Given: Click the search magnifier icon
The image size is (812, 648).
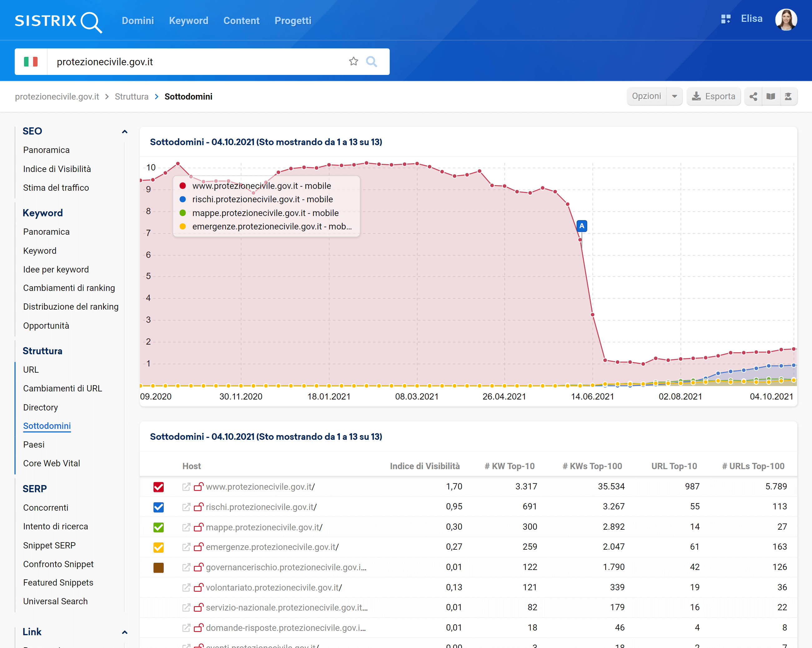Looking at the screenshot, I should 372,61.
